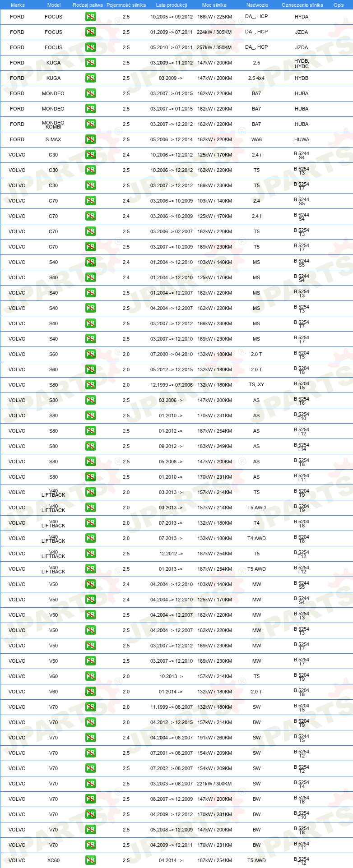Select the '07.2000 -> 04.2010' production years
This screenshot has height=868, width=353.
coord(172,354)
